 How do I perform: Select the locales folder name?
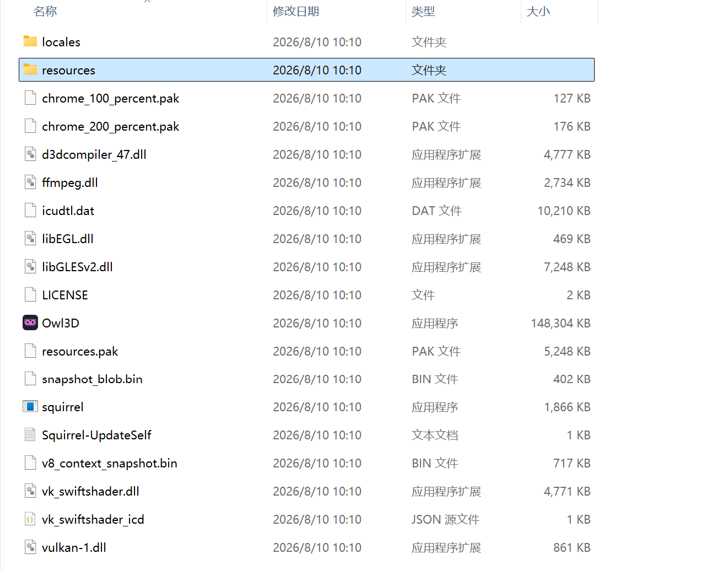coord(61,42)
